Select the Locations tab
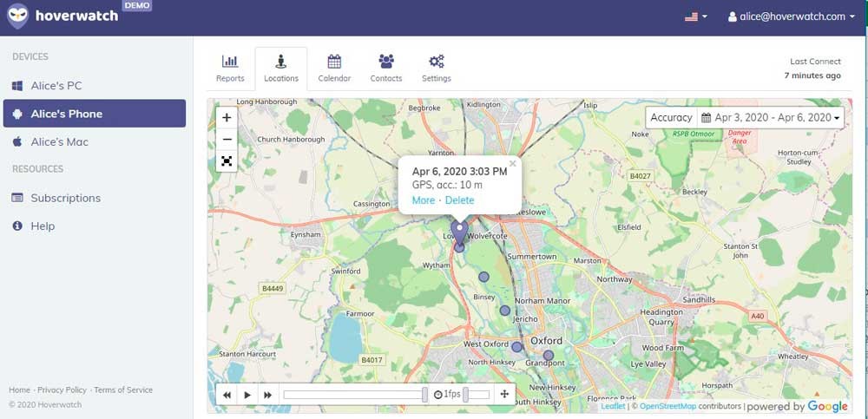The height and width of the screenshot is (419, 868). click(281, 69)
